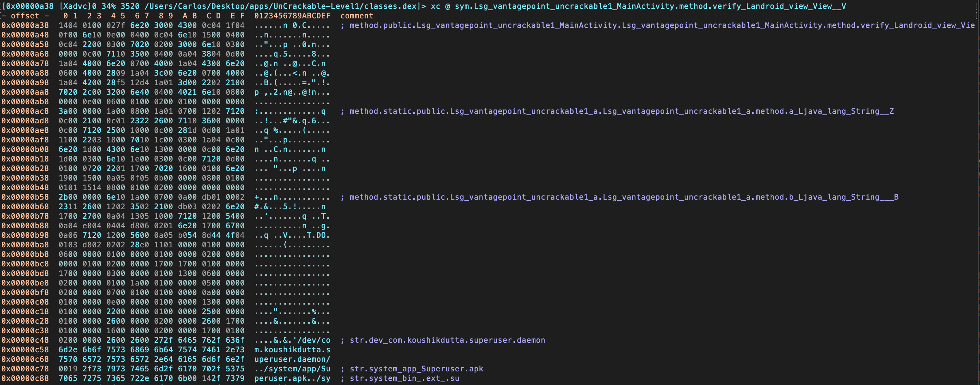Click the 'comment' column header
The height and width of the screenshot is (385, 980).
point(356,16)
